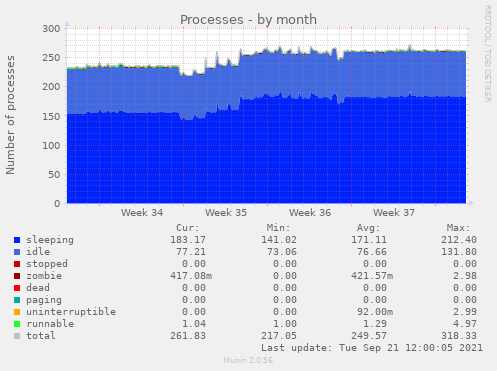Select the 'zombie' legend label
Image resolution: width=497 pixels, height=371 pixels.
44,276
